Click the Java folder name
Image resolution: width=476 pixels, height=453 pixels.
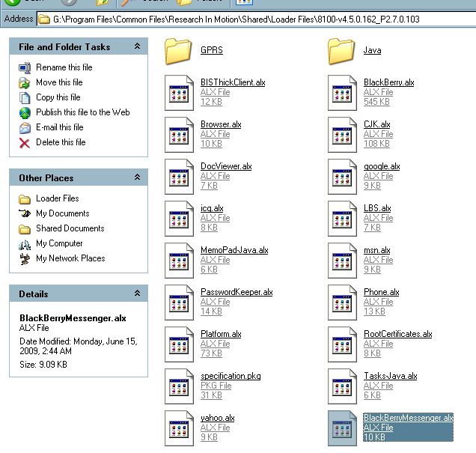(x=373, y=50)
